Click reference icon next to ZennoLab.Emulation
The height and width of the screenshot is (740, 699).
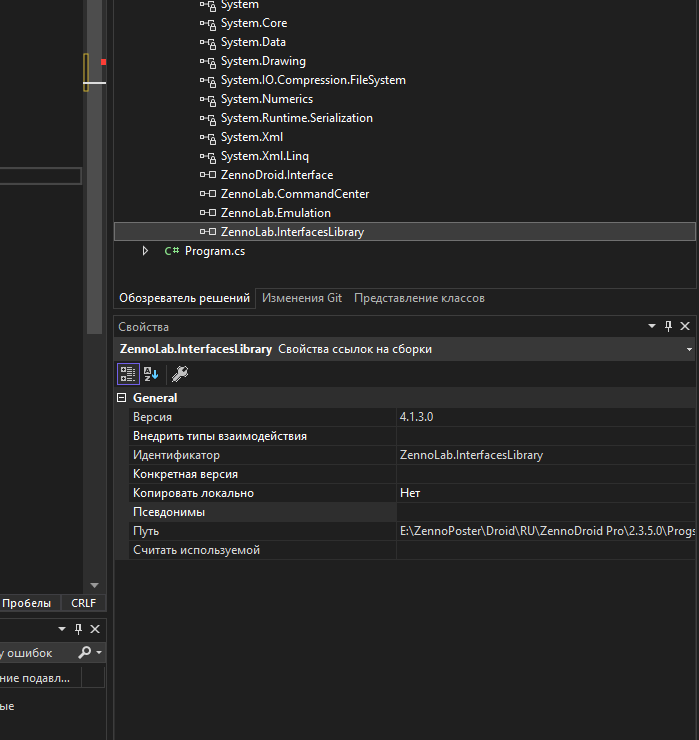pyautogui.click(x=208, y=213)
